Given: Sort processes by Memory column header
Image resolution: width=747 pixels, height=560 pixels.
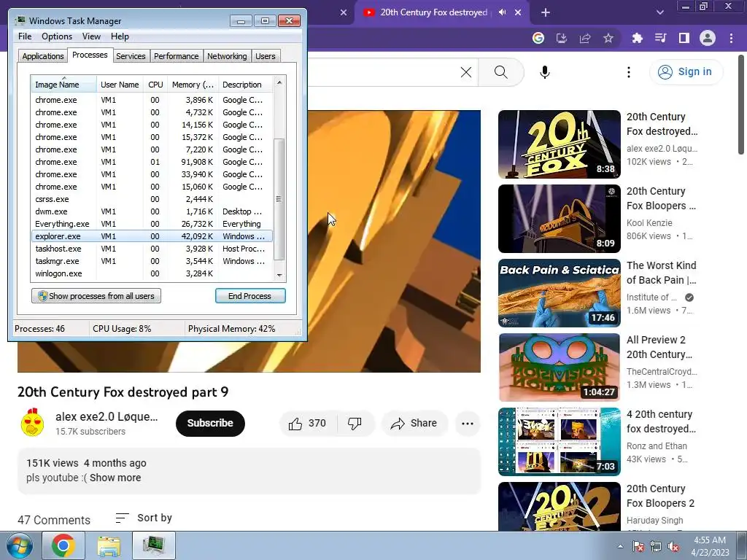Looking at the screenshot, I should click(x=193, y=85).
